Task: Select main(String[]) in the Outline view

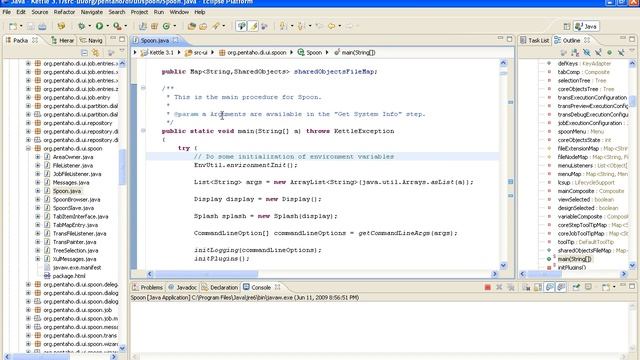Action: point(575,259)
